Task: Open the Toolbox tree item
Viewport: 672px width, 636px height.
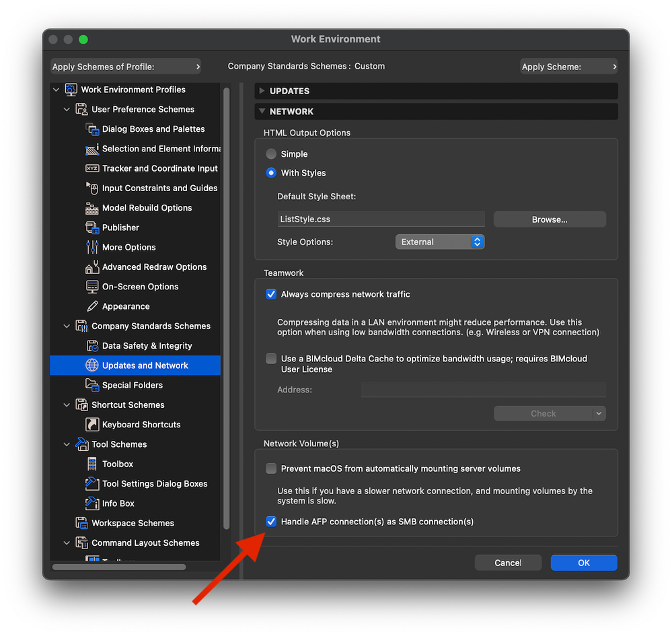Action: pos(118,464)
